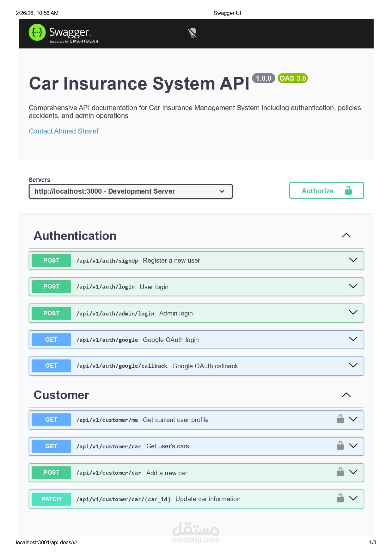Image resolution: width=392 pixels, height=555 pixels.
Task: Open the Servers dropdown
Action: (131, 191)
